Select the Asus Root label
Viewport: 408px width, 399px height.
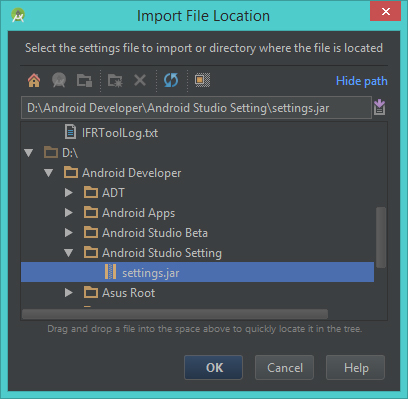click(x=129, y=293)
